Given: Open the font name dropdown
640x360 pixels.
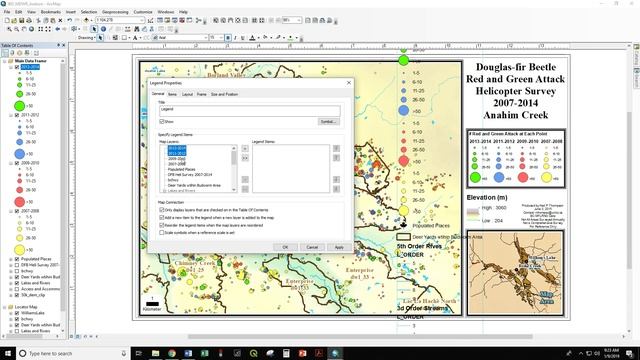Looking at the screenshot, I should (x=206, y=38).
